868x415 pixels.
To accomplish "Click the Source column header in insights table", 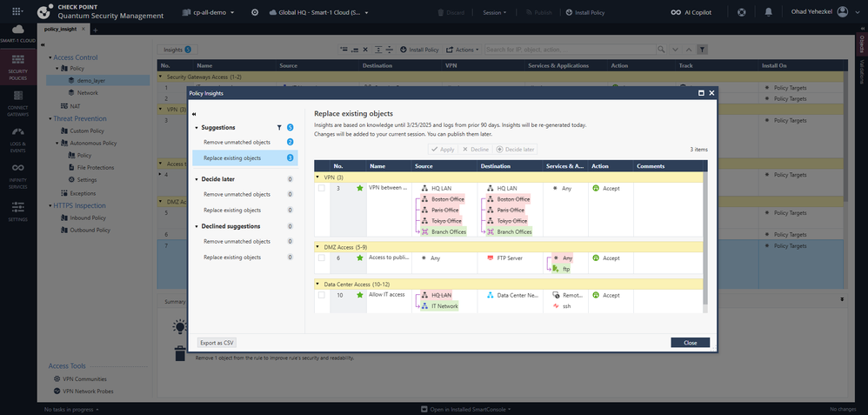I will (x=444, y=165).
